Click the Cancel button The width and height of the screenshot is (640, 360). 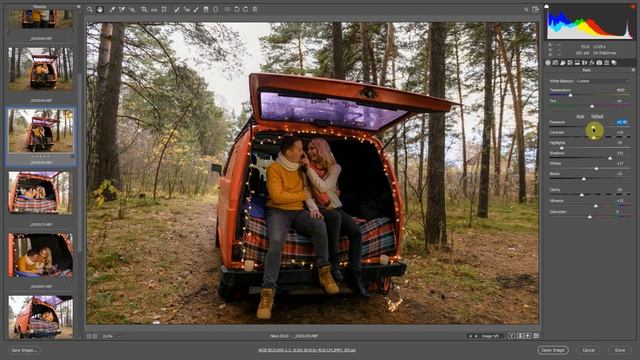(x=588, y=350)
